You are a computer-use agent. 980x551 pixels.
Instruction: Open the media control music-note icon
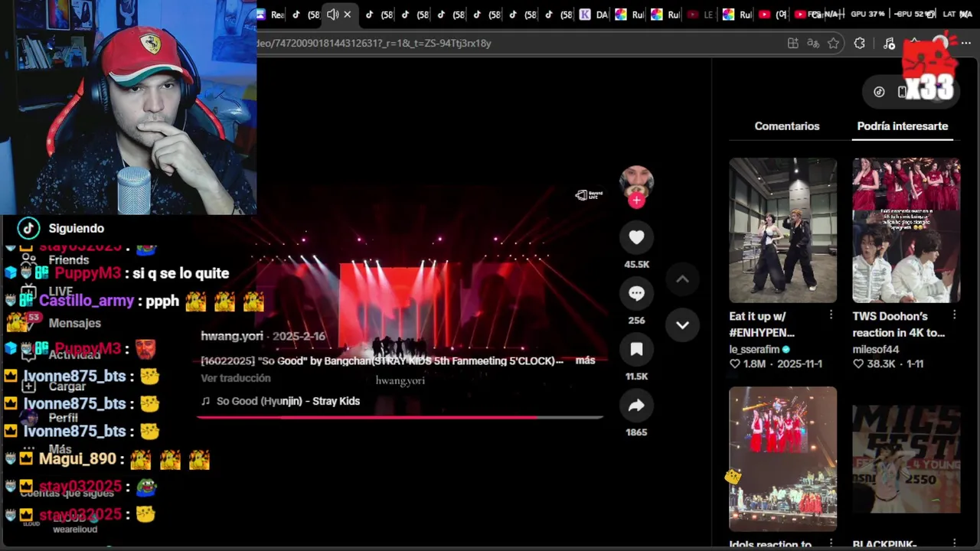889,44
